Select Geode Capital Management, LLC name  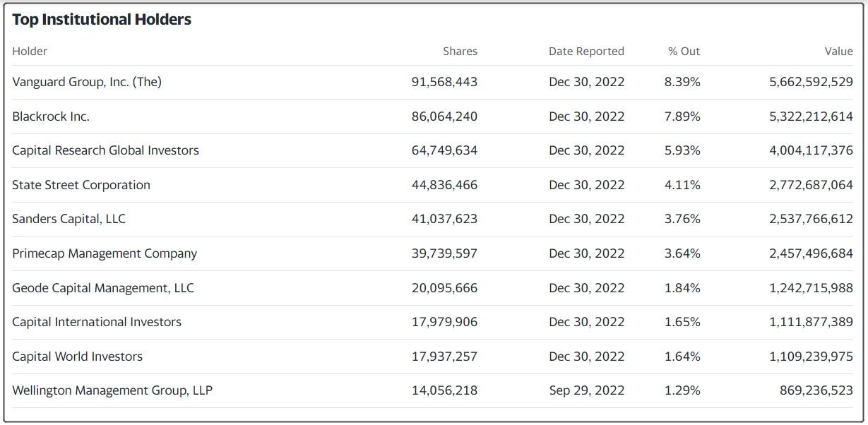click(x=103, y=288)
